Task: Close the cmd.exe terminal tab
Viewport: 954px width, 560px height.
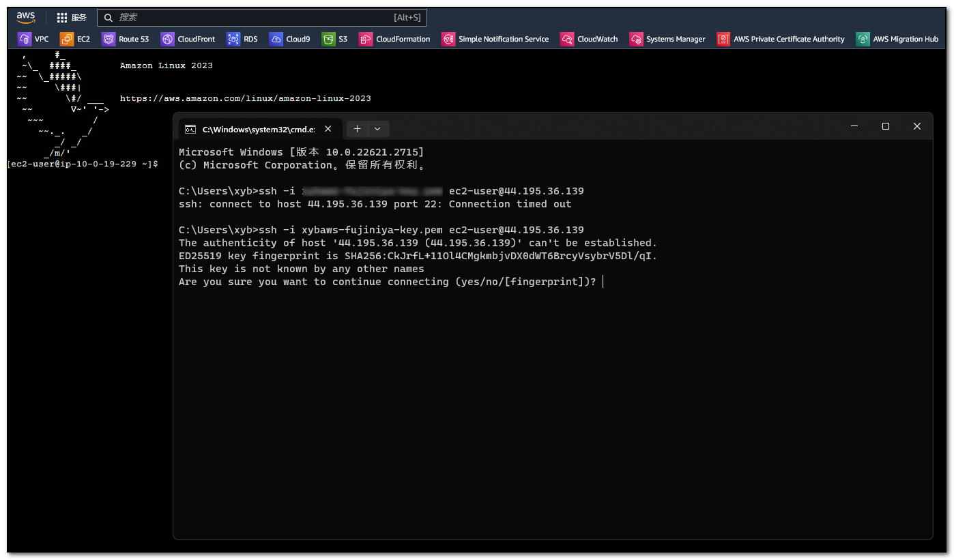Action: (328, 129)
